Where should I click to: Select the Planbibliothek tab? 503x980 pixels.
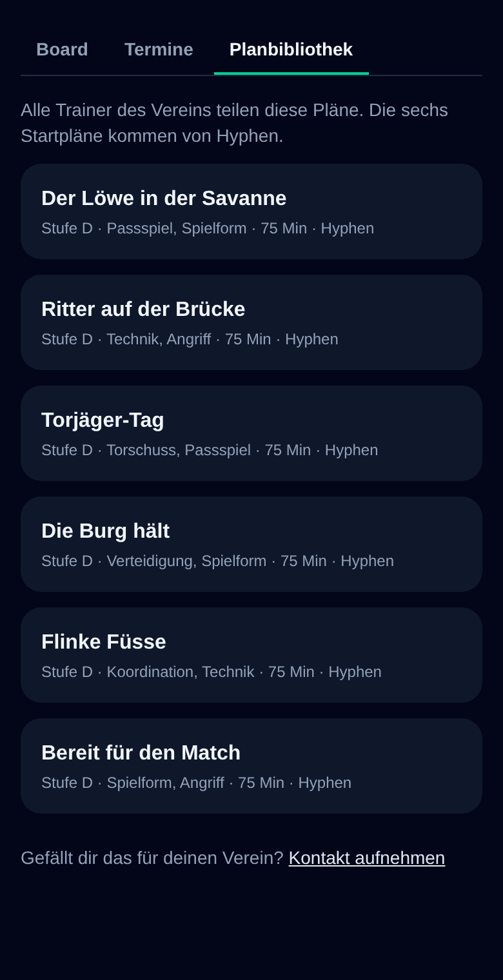pyautogui.click(x=291, y=50)
